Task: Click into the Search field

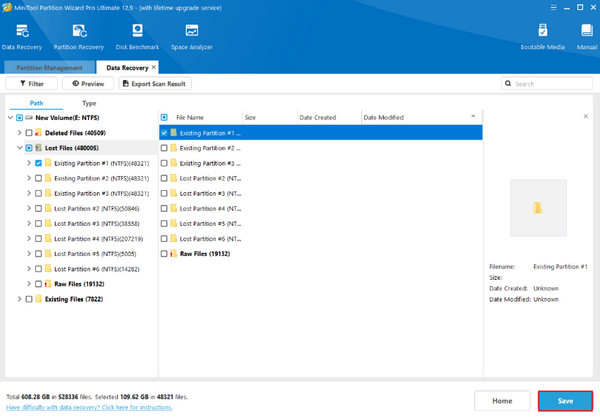Action: pyautogui.click(x=547, y=83)
